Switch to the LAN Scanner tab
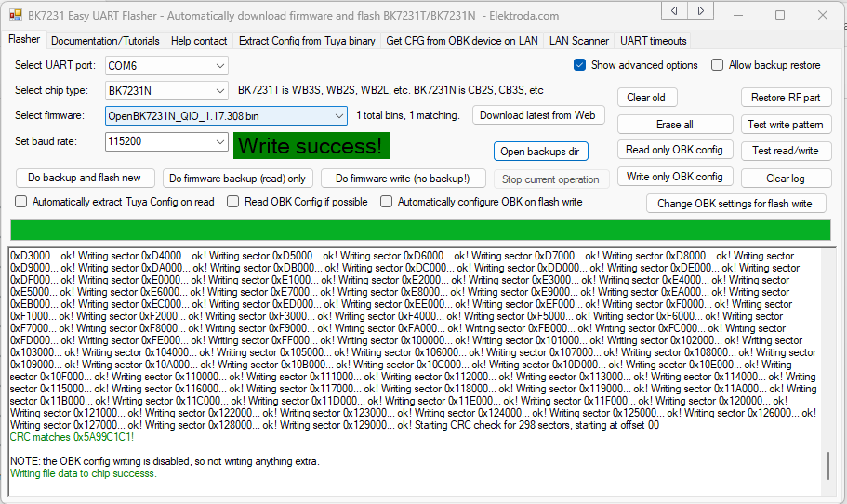Viewport: 847px width, 504px height. click(x=578, y=41)
